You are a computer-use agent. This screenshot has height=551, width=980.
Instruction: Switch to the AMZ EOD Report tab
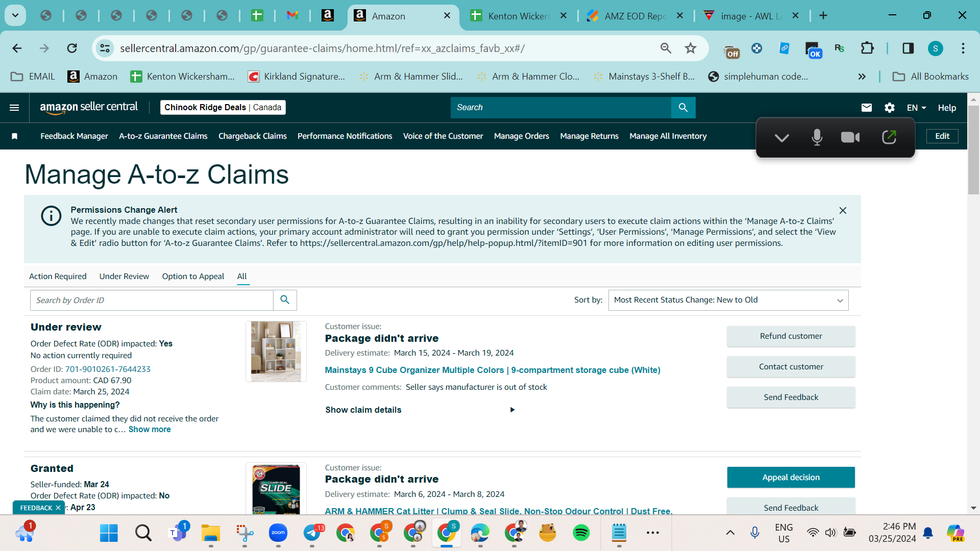tap(635, 16)
